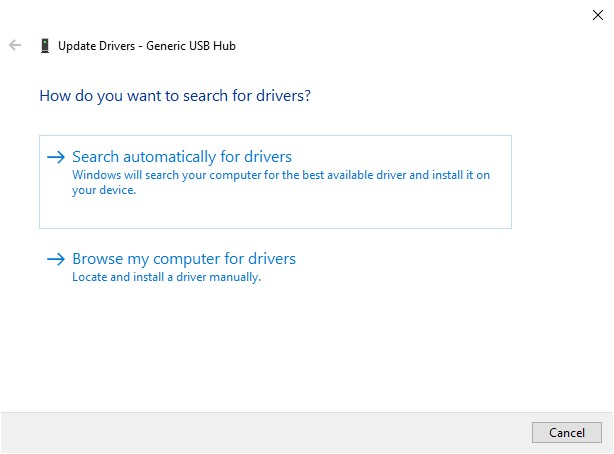This screenshot has height=454, width=614.
Task: Click the "Update Drivers - Generic USB Hub" title
Action: pos(147,45)
